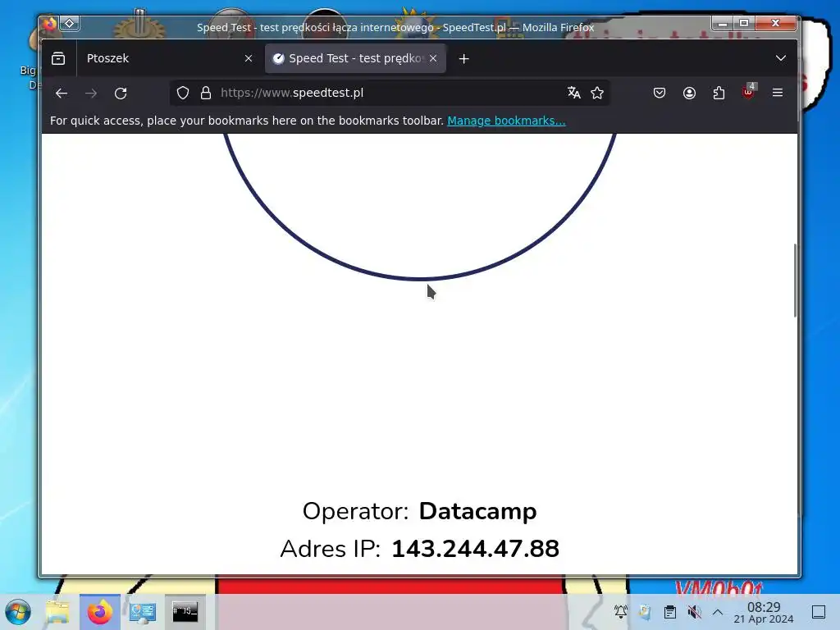Unmute the volume tray icon
The height and width of the screenshot is (630, 840).
pyautogui.click(x=694, y=612)
